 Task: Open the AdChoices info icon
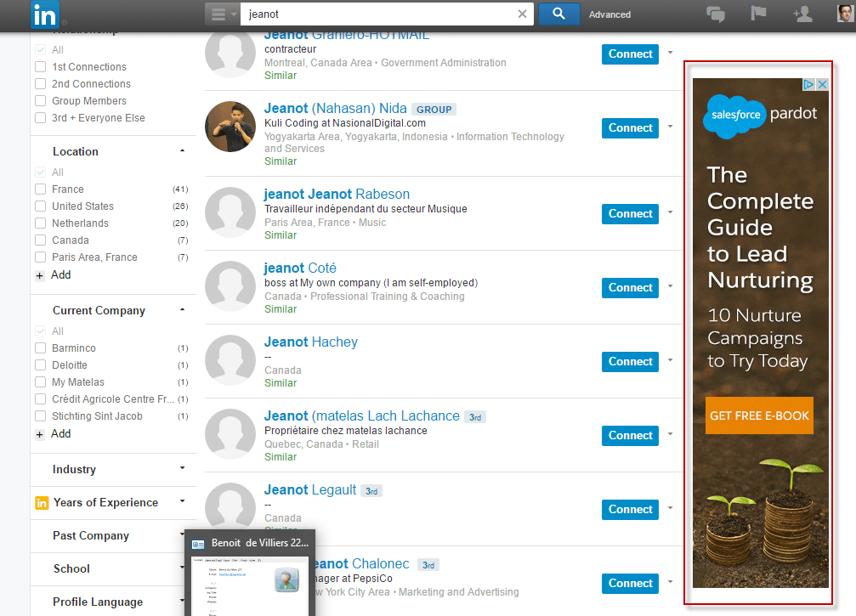click(x=808, y=85)
